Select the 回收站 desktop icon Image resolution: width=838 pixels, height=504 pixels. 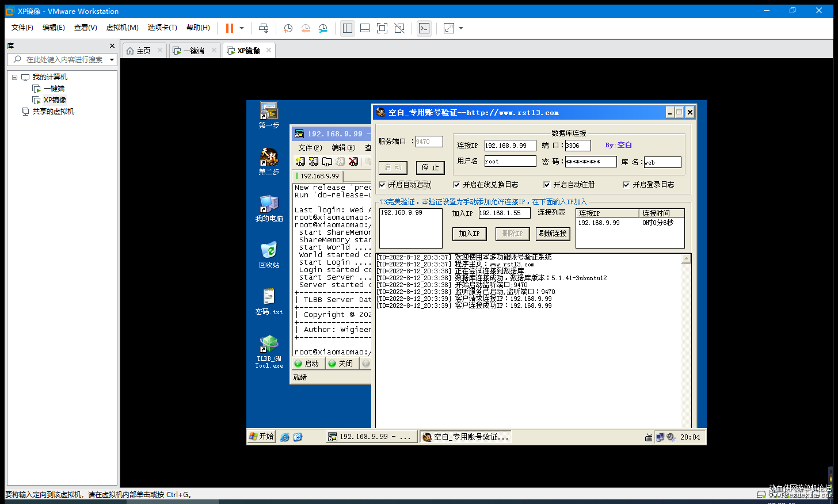click(269, 255)
